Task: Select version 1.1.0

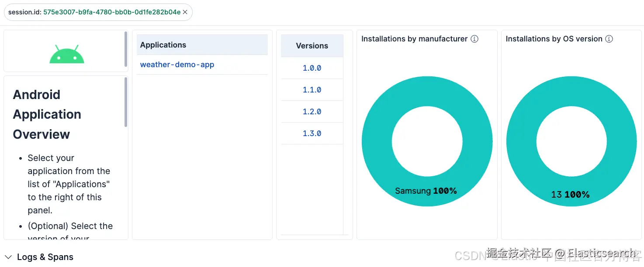Action: (312, 90)
